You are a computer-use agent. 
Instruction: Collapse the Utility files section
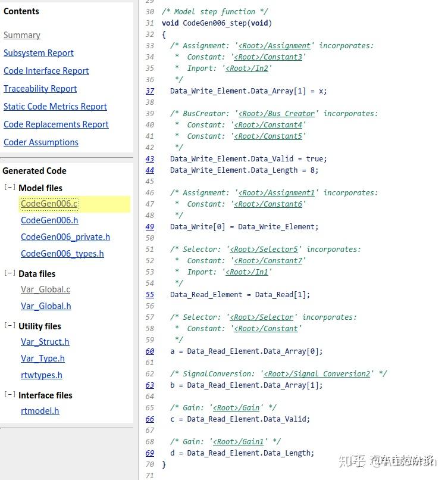10,326
